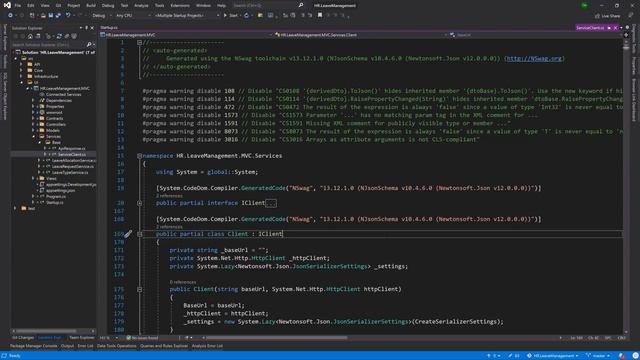Open the Extensions menu

click(180, 5)
